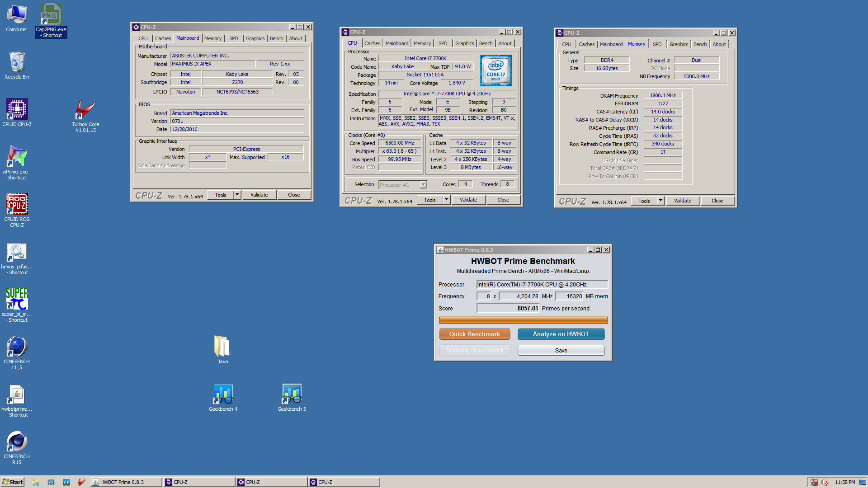
Task: Click the Score field showing 8057.01
Action: coord(508,308)
